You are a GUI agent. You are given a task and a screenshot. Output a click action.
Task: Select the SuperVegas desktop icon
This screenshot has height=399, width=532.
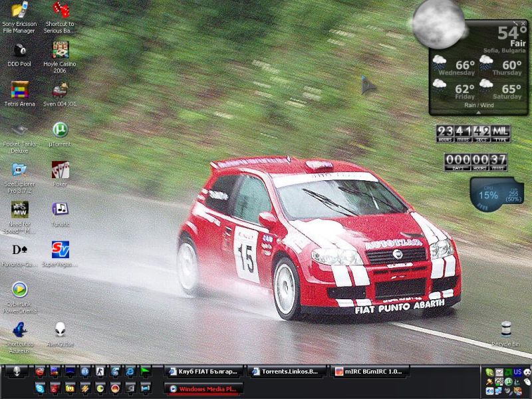[x=60, y=254]
